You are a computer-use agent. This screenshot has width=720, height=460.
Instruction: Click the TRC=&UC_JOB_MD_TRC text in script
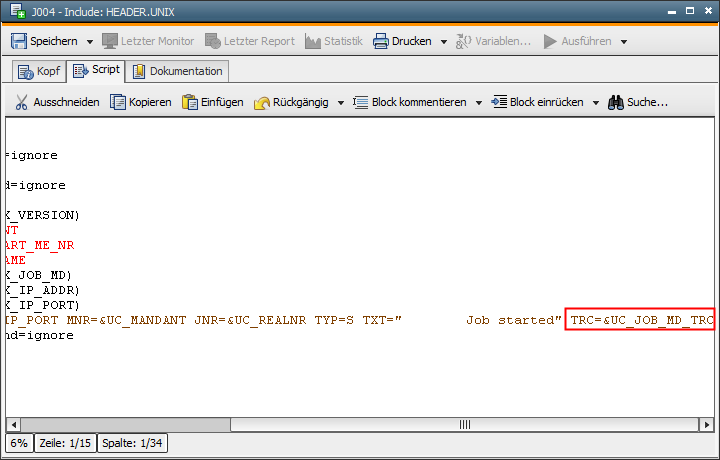[x=641, y=320]
